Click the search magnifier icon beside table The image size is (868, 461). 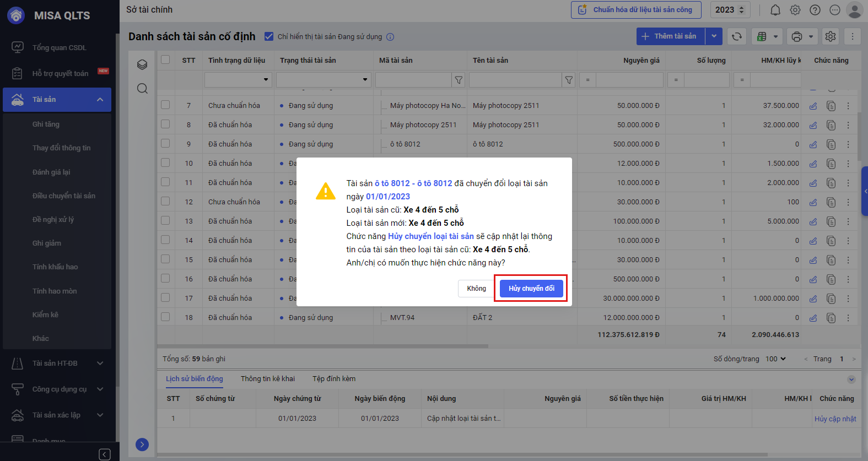pyautogui.click(x=142, y=89)
